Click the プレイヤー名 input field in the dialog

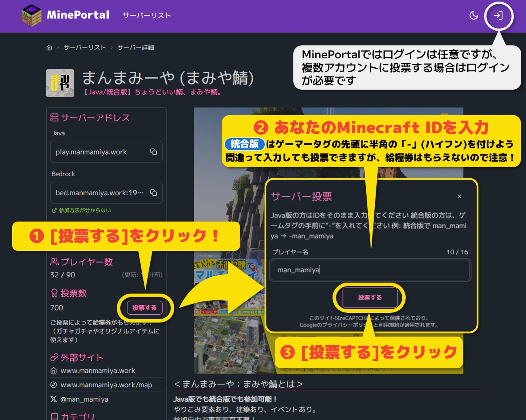click(370, 270)
